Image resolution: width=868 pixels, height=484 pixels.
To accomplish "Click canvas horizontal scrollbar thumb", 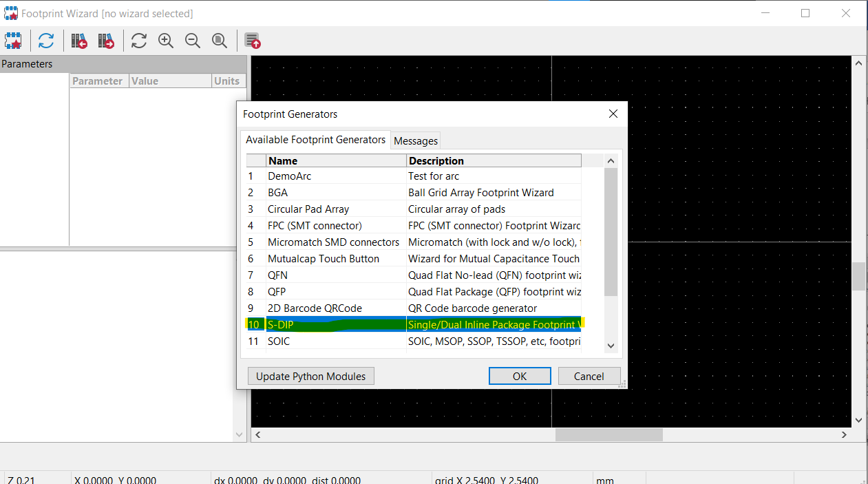I will point(609,434).
